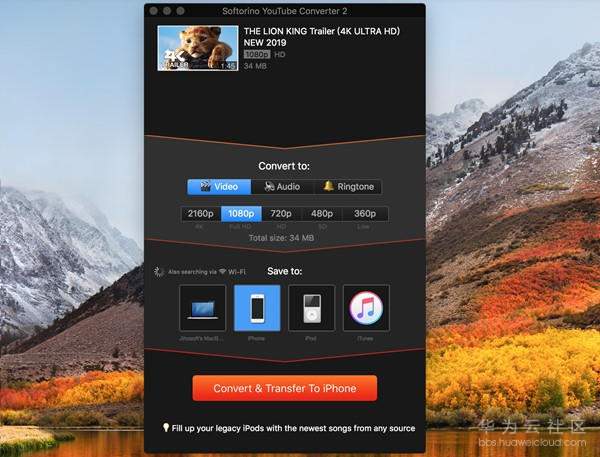
Task: Click the 34 MB file size under title
Action: pos(255,66)
